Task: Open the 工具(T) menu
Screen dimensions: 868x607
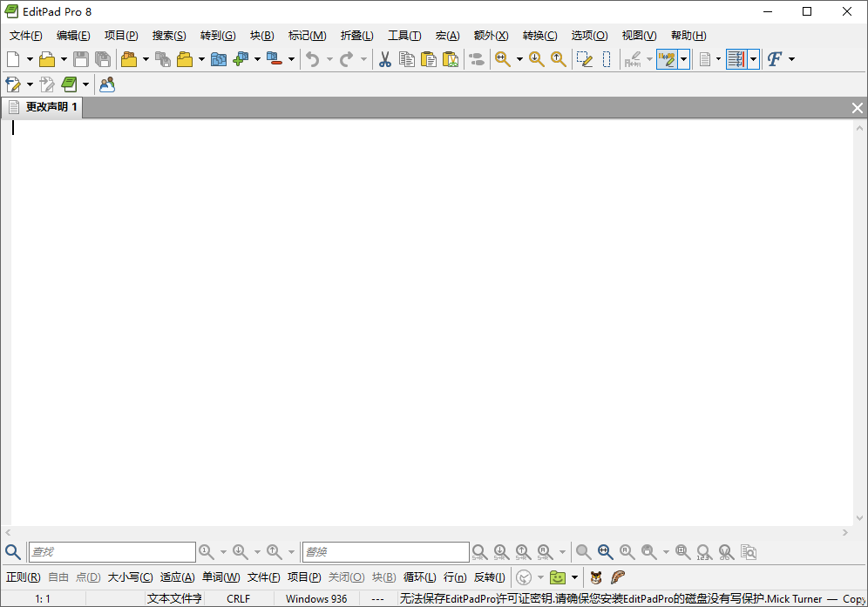Action: tap(404, 36)
